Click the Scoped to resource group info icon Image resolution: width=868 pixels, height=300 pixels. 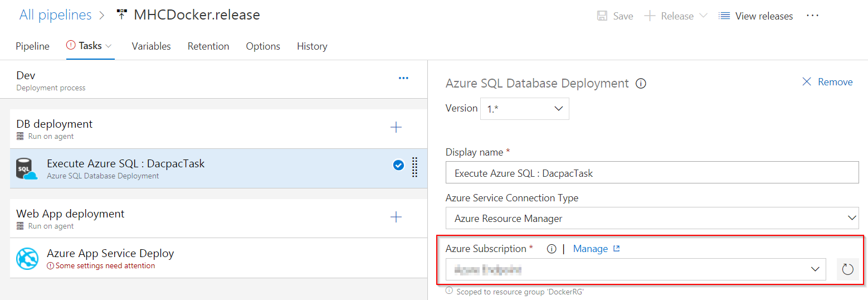click(x=449, y=291)
